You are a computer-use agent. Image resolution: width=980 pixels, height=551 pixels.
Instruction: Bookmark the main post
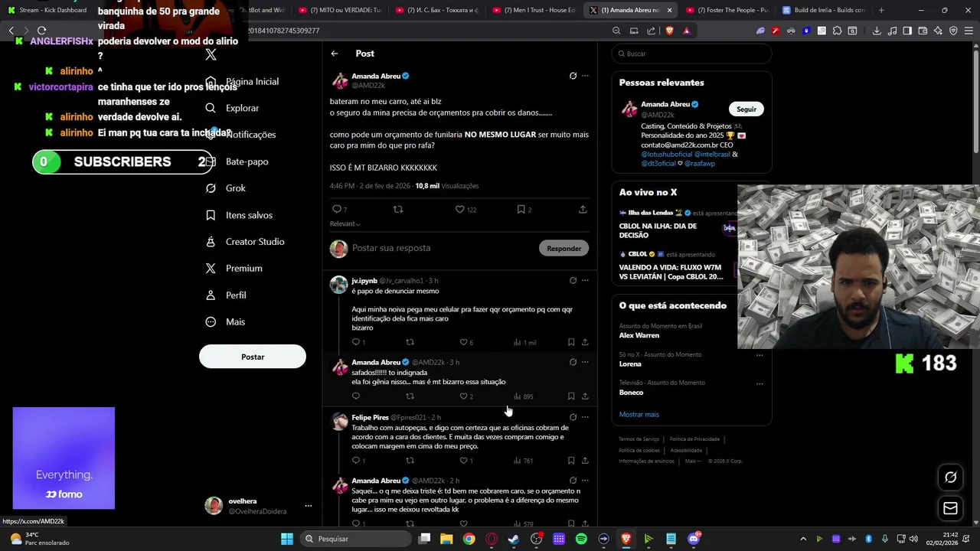521,209
